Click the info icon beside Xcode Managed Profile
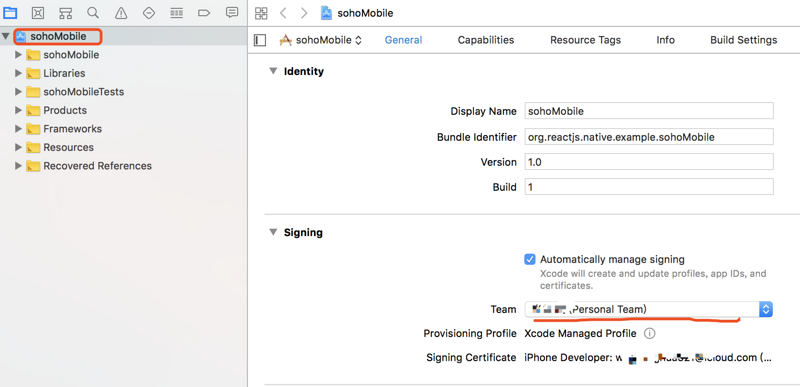 pyautogui.click(x=649, y=333)
